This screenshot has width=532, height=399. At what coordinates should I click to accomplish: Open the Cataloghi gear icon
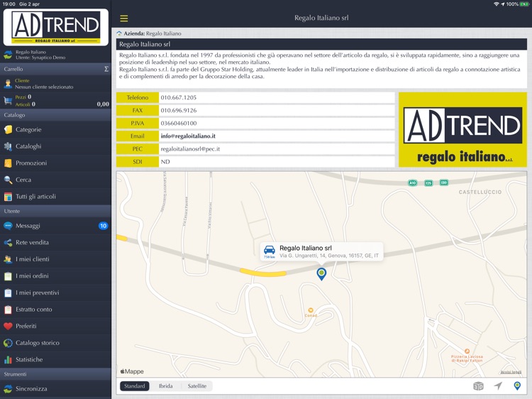(x=8, y=146)
